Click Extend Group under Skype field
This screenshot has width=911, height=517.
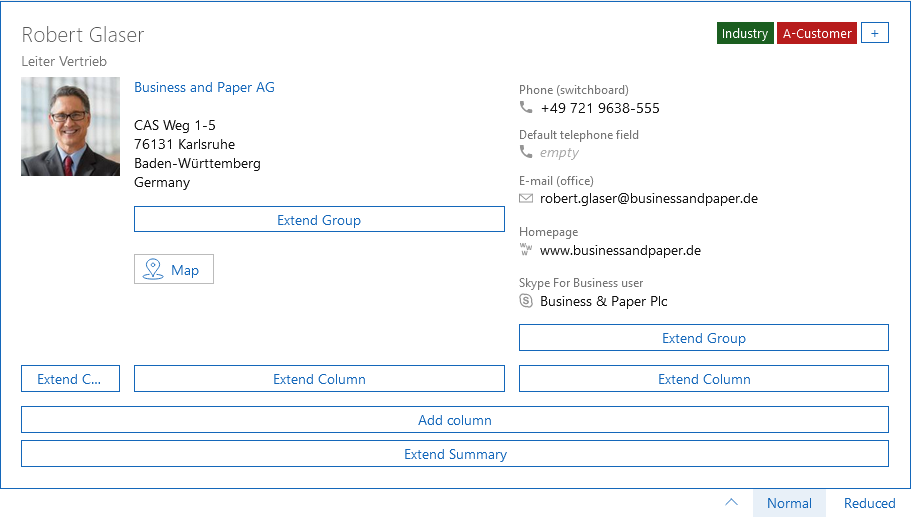pos(703,338)
